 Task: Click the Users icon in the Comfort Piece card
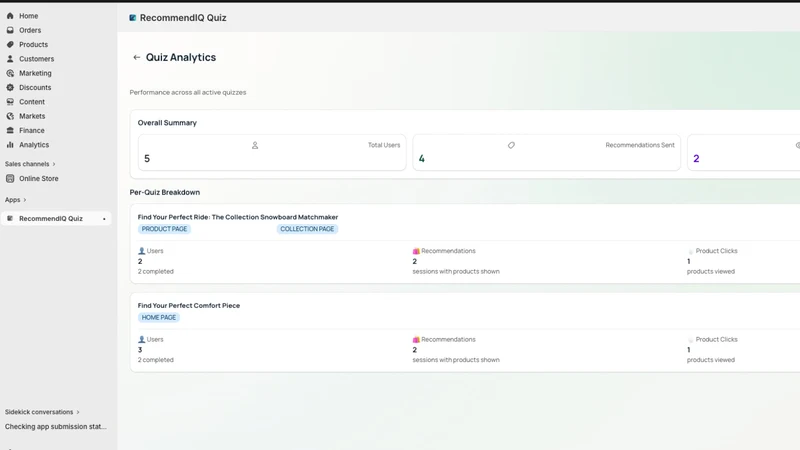tap(141, 339)
